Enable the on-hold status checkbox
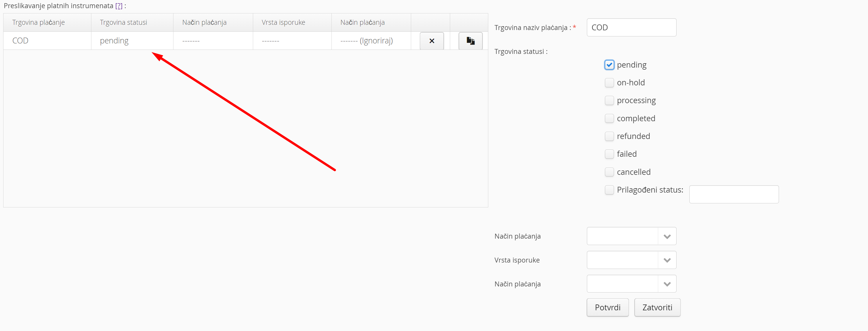This screenshot has width=868, height=331. tap(609, 83)
